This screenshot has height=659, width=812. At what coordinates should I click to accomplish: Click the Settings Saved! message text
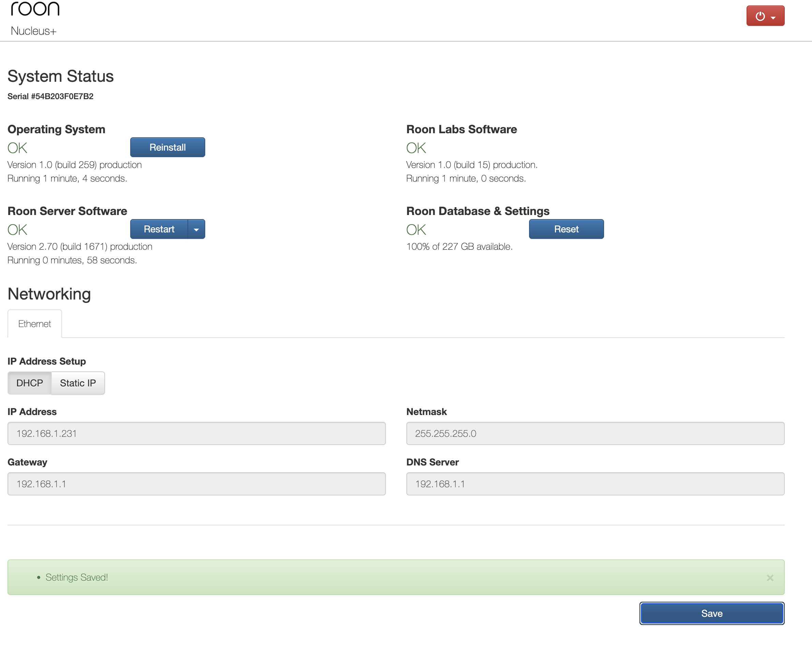(77, 577)
